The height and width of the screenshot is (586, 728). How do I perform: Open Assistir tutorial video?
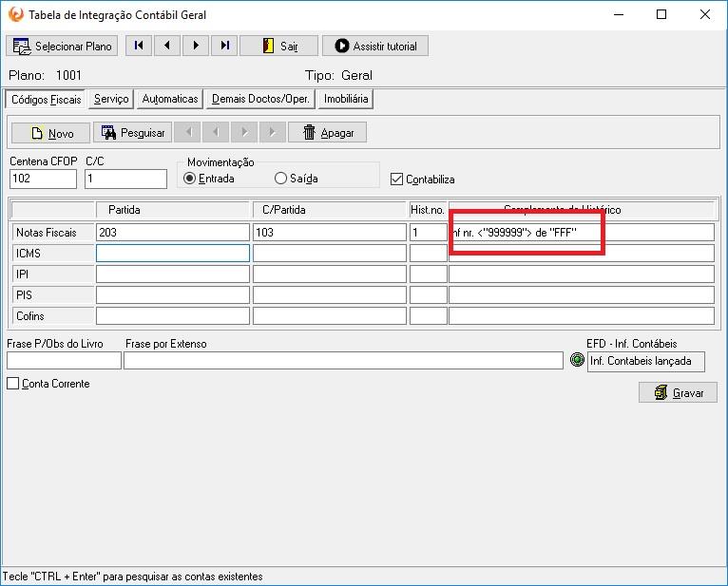pyautogui.click(x=375, y=46)
